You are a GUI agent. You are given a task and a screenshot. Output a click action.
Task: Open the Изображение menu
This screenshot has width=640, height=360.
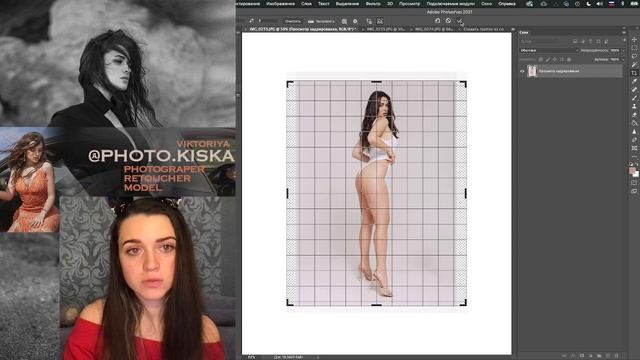point(280,4)
